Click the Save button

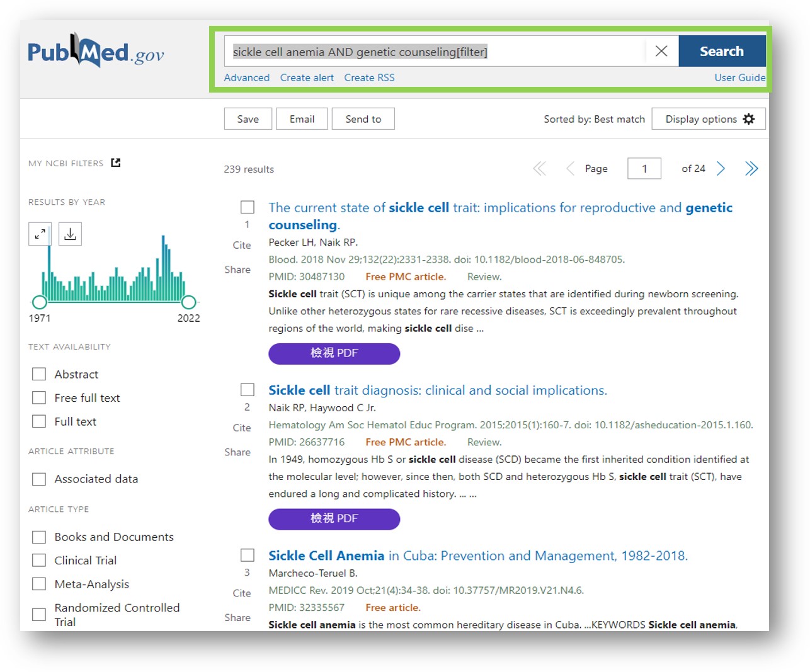248,119
